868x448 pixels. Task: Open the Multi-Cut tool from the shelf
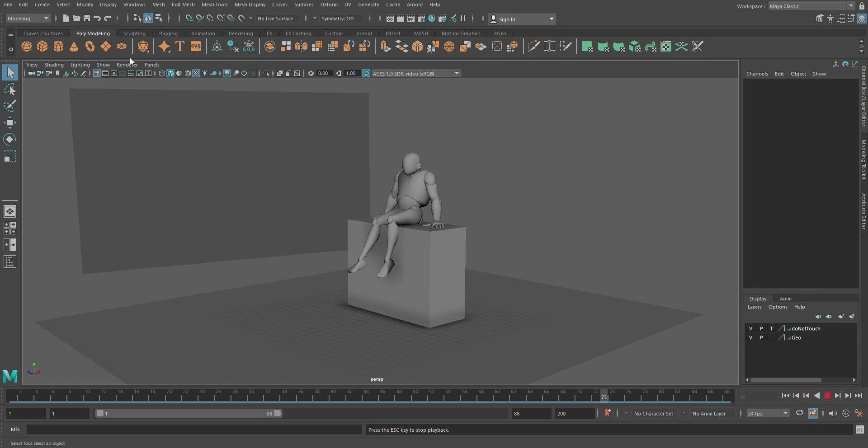534,46
